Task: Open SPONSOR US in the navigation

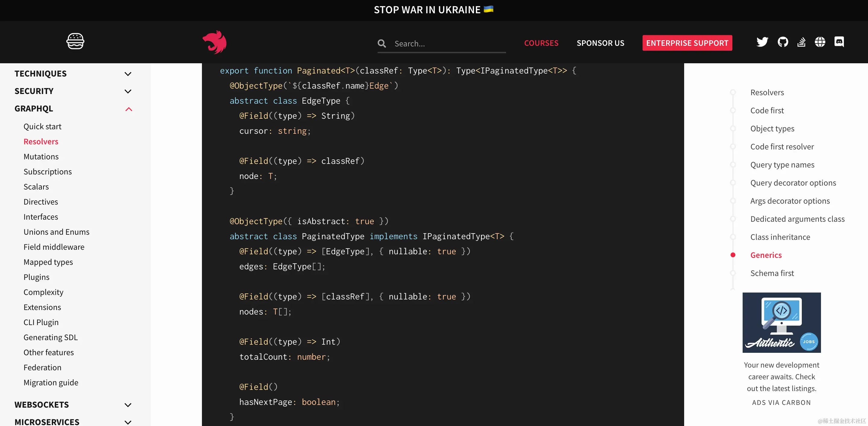Action: pos(600,43)
